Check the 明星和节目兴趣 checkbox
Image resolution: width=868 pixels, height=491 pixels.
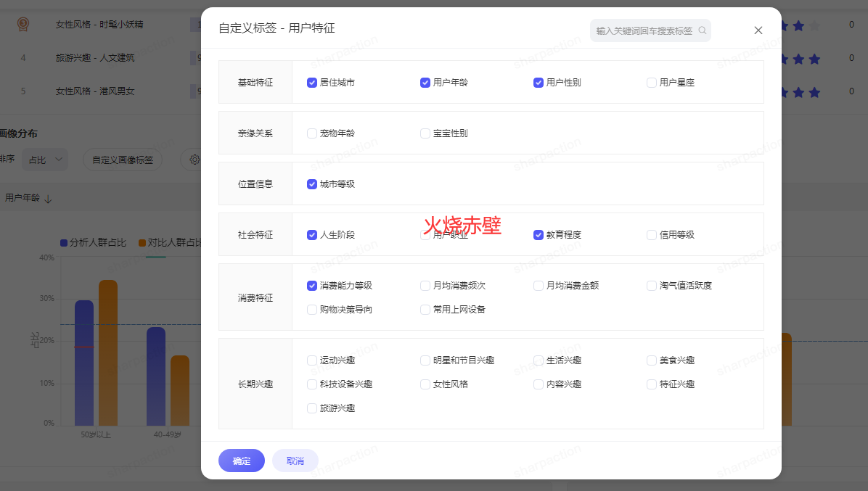click(425, 360)
